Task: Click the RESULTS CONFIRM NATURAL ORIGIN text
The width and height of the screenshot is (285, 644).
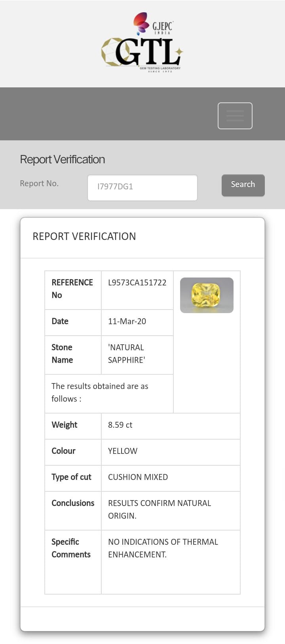Action: tap(159, 509)
